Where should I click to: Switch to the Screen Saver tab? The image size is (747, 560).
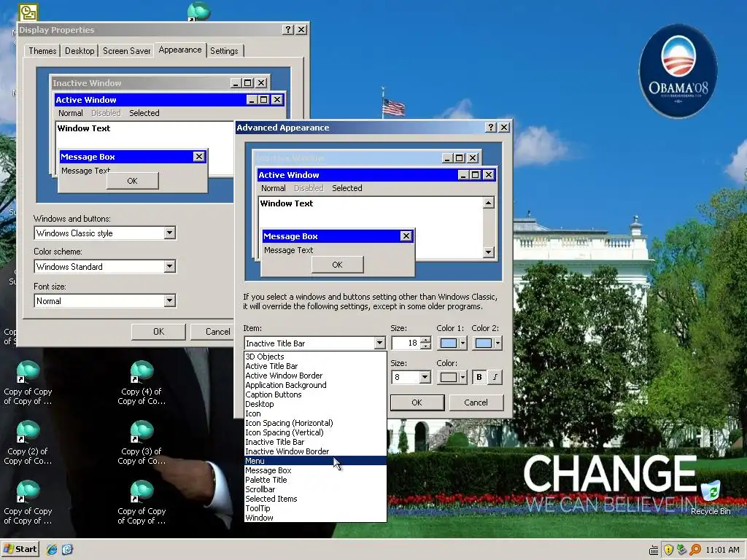(x=126, y=51)
